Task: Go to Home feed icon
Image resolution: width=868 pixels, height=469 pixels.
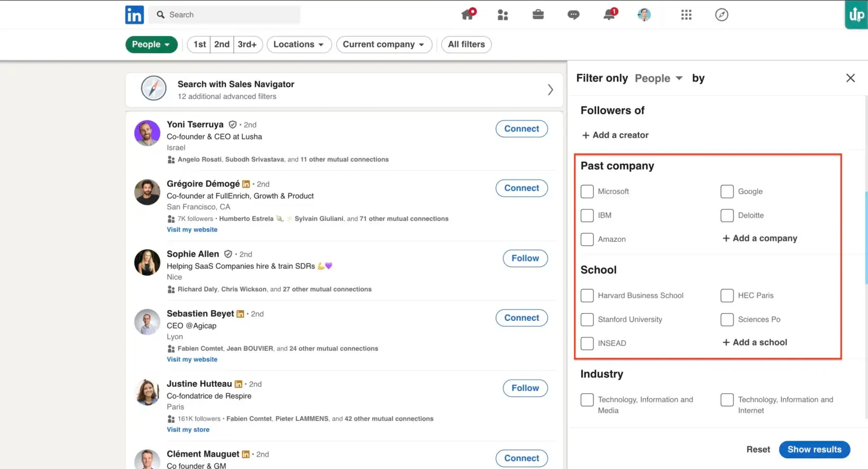Action: [468, 14]
